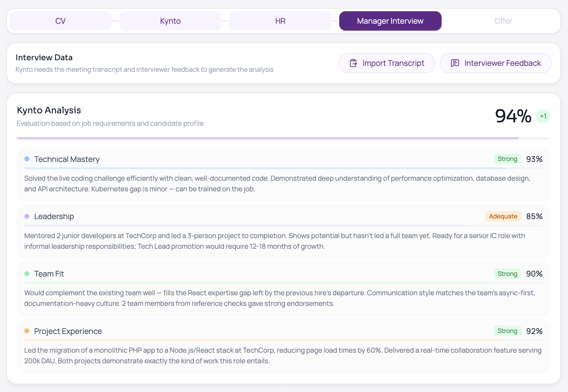568x392 pixels.
Task: Click the Import Transcript button
Action: point(386,63)
